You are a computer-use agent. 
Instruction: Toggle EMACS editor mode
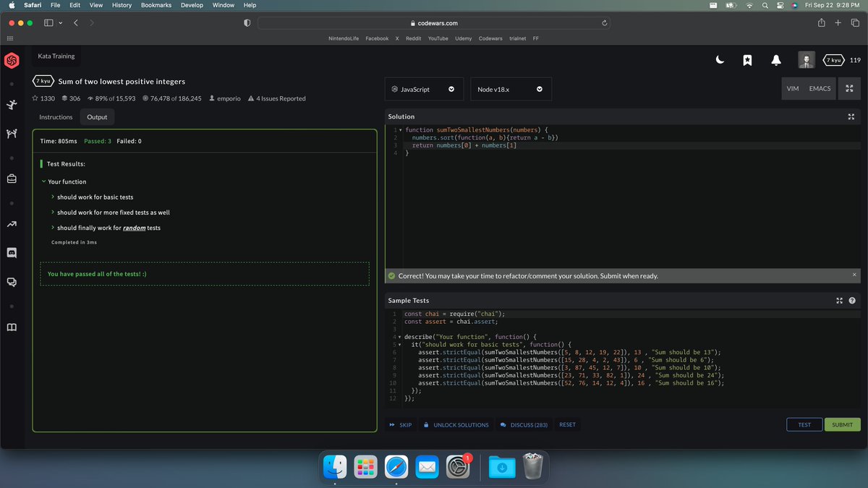point(820,89)
